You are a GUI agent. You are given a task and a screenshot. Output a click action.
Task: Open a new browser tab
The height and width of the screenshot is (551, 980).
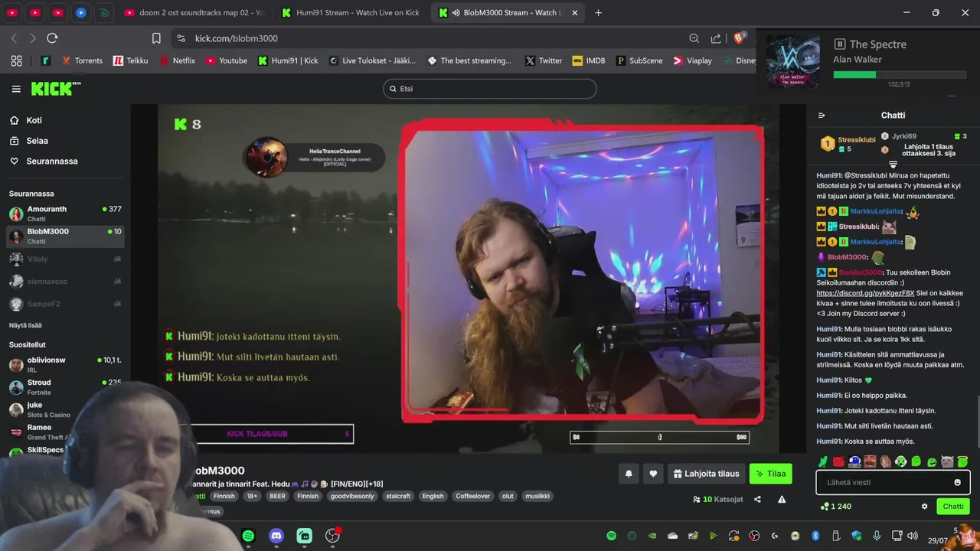[x=598, y=13]
